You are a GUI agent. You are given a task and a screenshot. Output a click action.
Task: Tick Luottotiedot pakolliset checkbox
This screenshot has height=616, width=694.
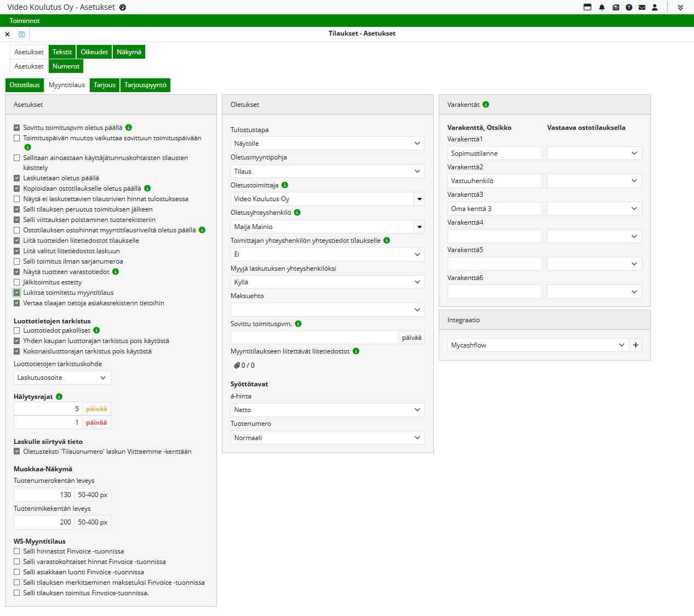pyautogui.click(x=17, y=330)
